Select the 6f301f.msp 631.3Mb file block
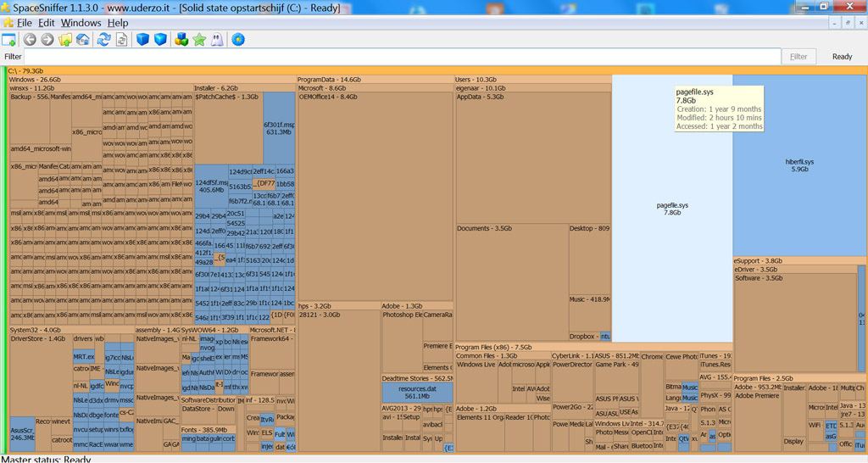The height and width of the screenshot is (463, 868). pos(279,128)
